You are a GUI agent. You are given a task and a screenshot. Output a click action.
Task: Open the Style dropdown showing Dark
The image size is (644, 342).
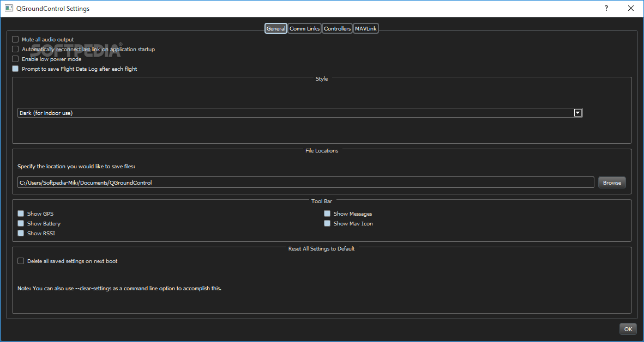(x=300, y=113)
